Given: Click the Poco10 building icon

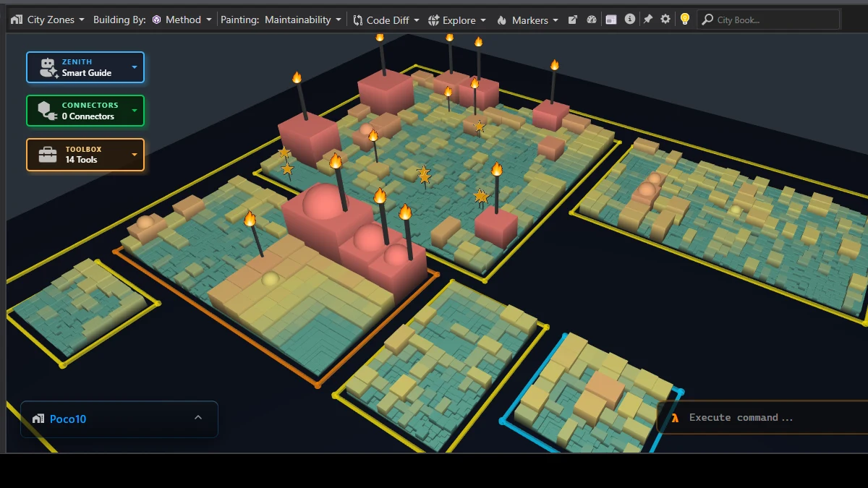Looking at the screenshot, I should pyautogui.click(x=38, y=419).
